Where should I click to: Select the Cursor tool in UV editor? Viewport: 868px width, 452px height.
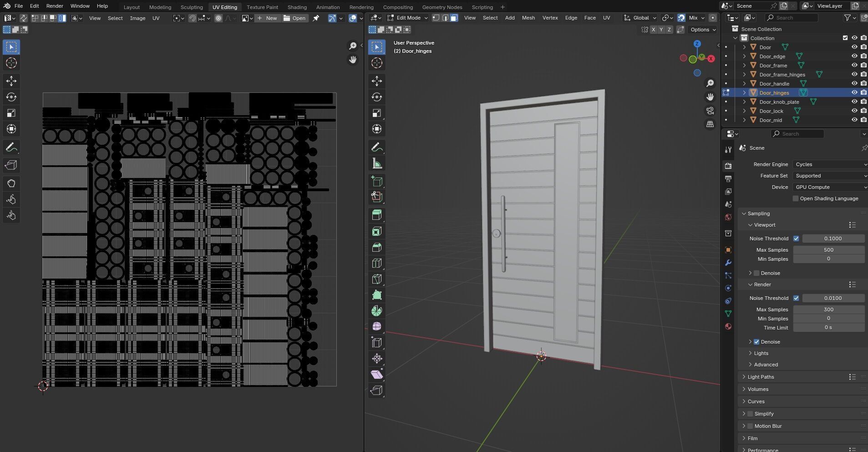coord(11,63)
